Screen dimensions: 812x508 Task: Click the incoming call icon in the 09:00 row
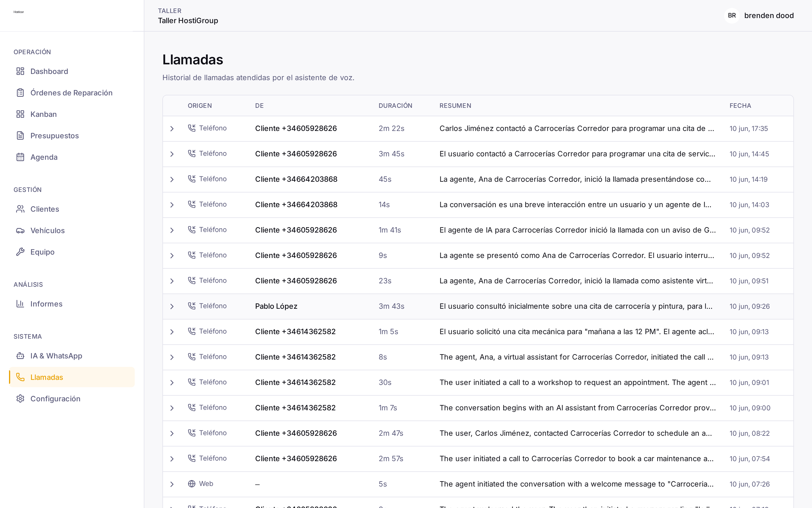point(192,408)
